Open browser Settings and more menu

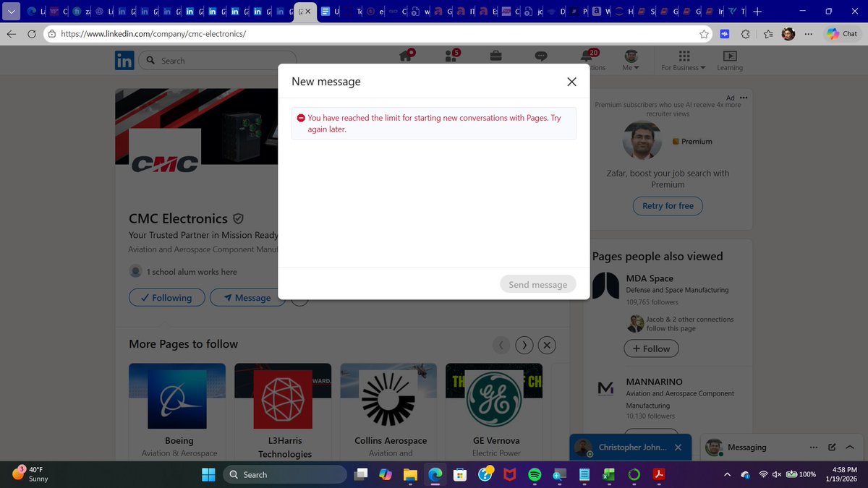point(809,34)
